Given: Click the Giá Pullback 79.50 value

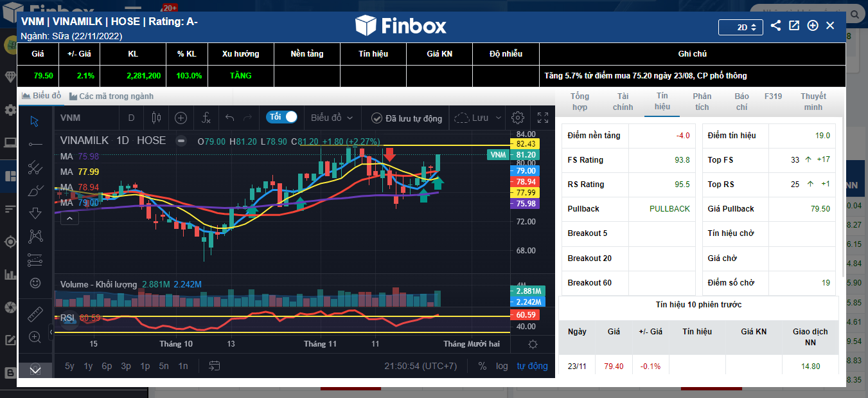Looking at the screenshot, I should tap(803, 209).
